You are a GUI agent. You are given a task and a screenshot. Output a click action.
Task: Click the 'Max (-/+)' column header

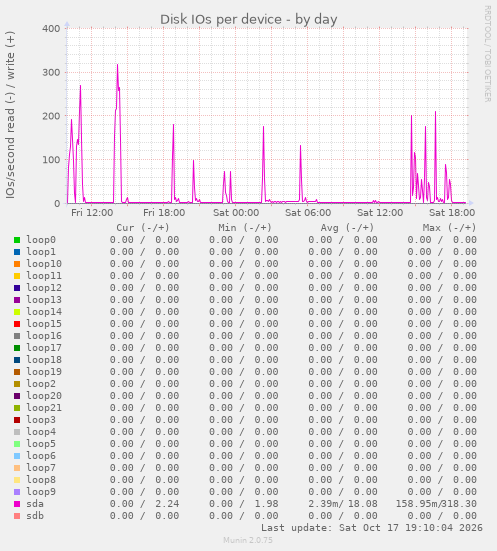tap(450, 228)
